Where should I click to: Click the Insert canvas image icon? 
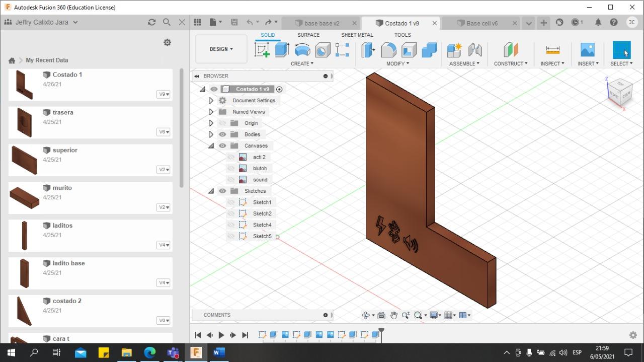587,50
